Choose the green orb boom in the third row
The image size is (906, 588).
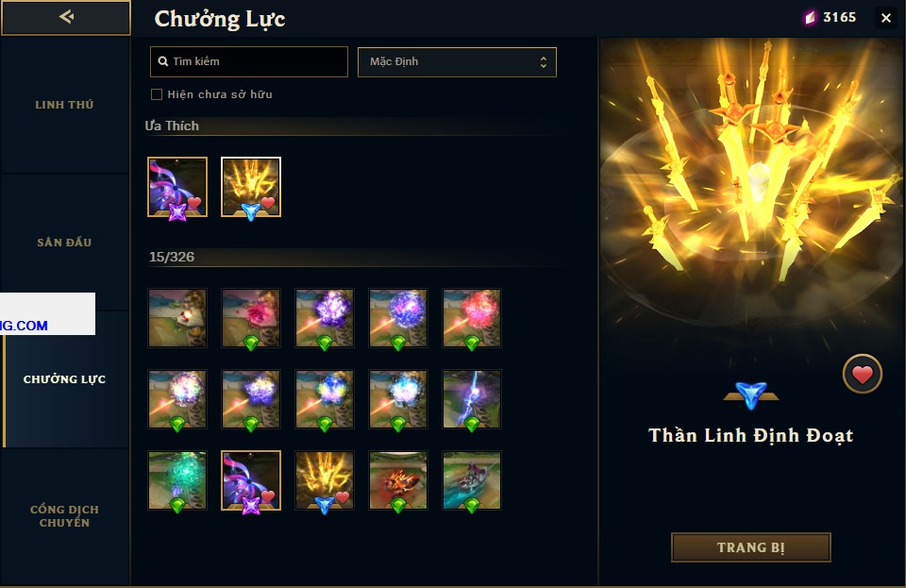click(177, 480)
